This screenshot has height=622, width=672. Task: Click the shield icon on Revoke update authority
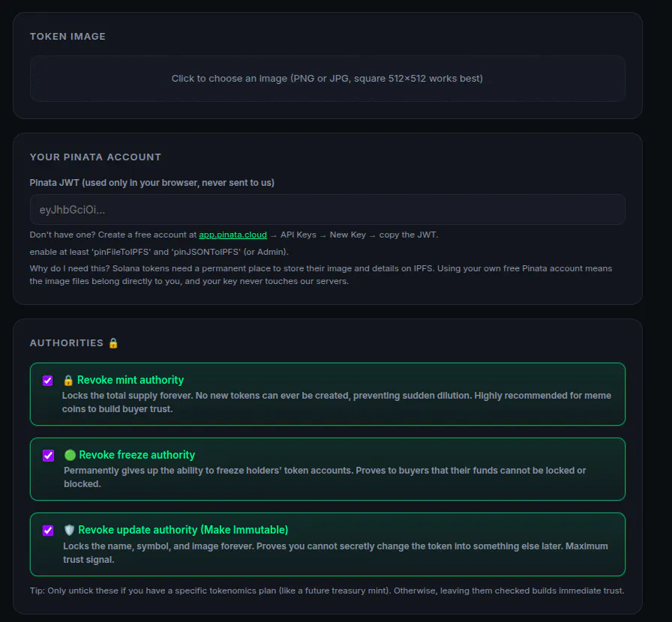pyautogui.click(x=69, y=530)
